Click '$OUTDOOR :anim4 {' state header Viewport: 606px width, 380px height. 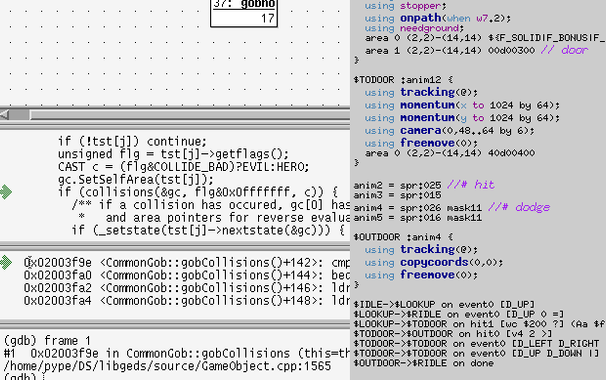pyautogui.click(x=403, y=237)
